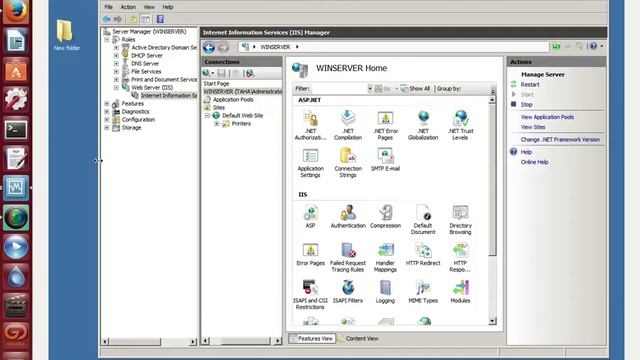Click View Application Pools link
This screenshot has height=360, width=640.
point(547,117)
